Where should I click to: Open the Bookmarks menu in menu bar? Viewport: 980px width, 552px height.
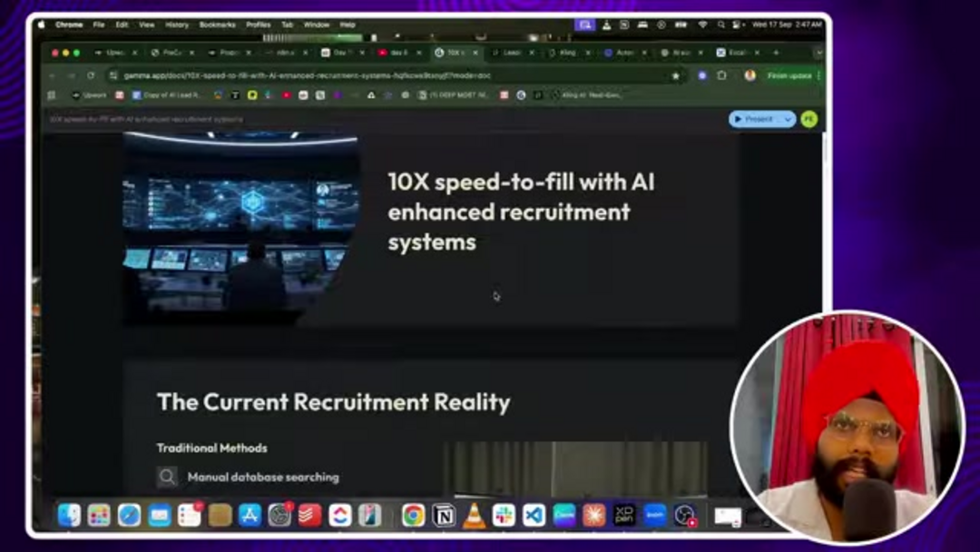coord(217,25)
